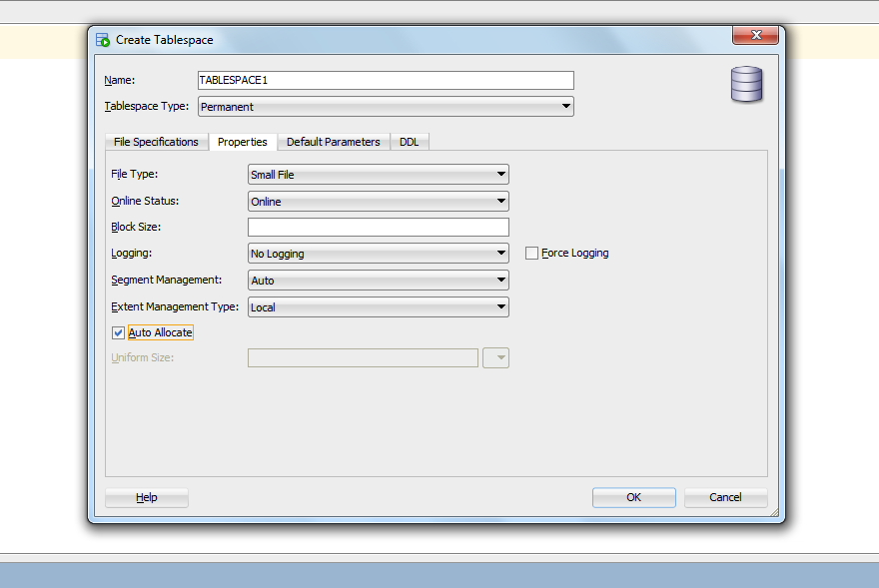
Task: Open the Tablespace Type dropdown
Action: (386, 107)
